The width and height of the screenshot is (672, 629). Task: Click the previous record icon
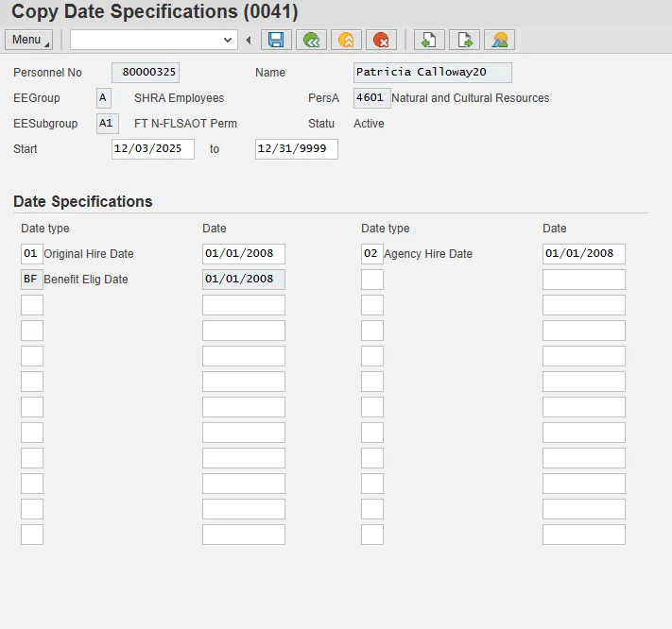click(x=429, y=40)
